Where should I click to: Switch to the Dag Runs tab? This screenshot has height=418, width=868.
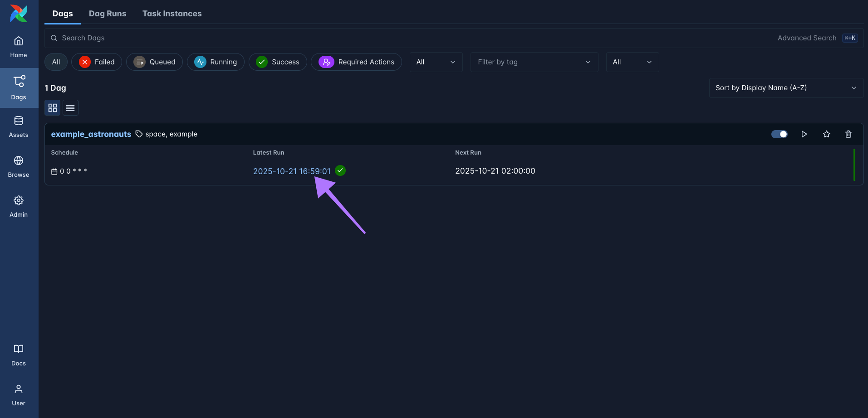coord(108,14)
